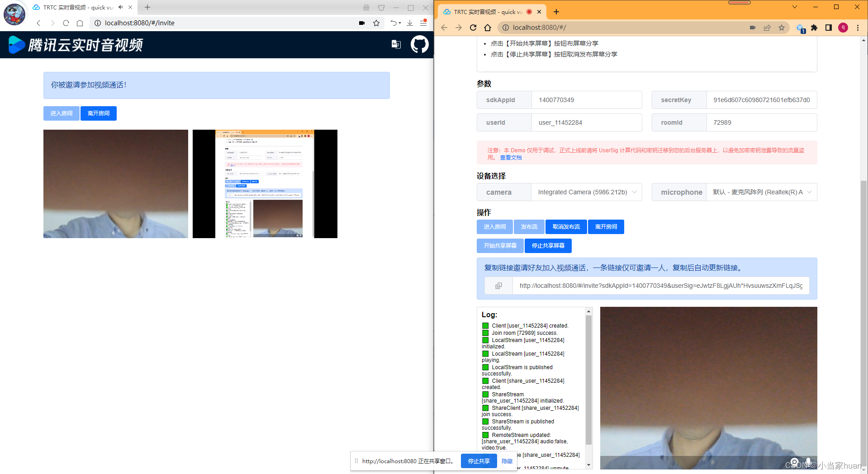Click the Log panel's vertical scrollbar
868x474 pixels.
point(588,380)
